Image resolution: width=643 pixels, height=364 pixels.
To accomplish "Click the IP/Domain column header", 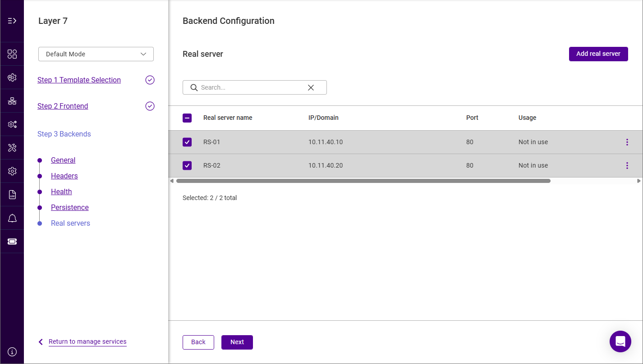I will [323, 118].
